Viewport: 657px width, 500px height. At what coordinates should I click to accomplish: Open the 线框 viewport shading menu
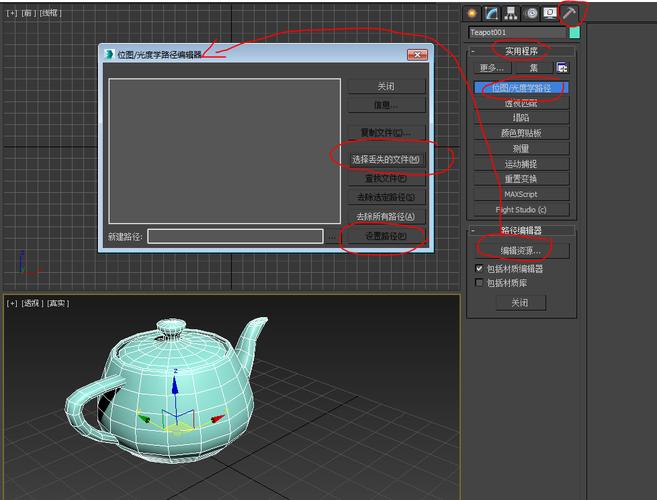[49, 13]
